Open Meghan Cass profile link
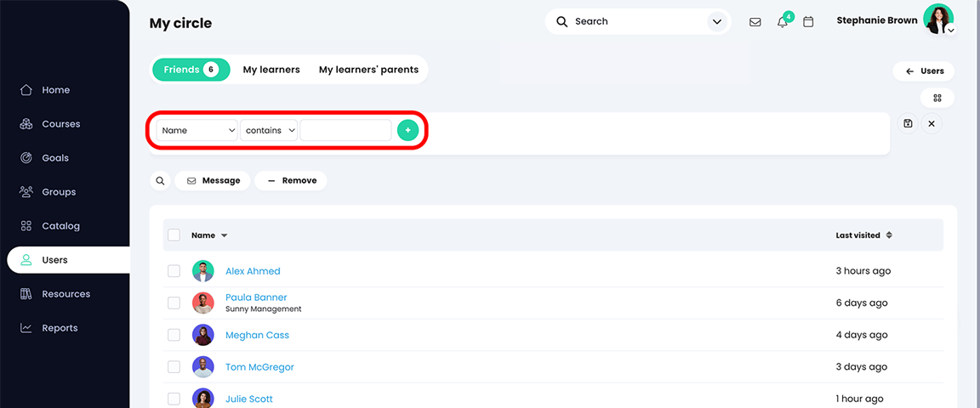 click(x=258, y=335)
